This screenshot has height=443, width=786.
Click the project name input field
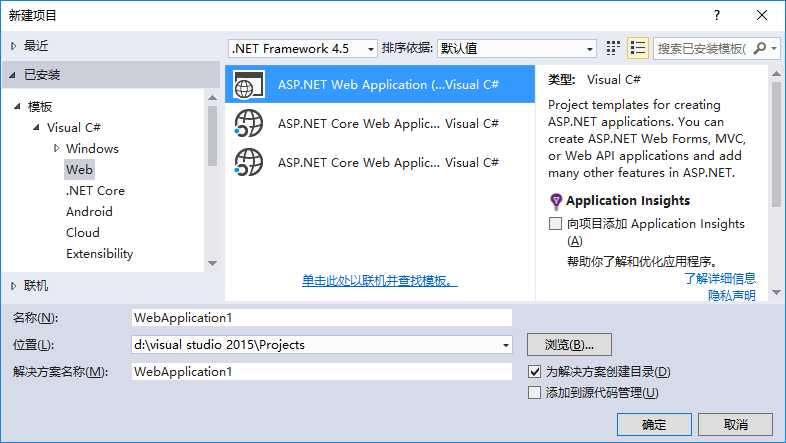(x=322, y=318)
